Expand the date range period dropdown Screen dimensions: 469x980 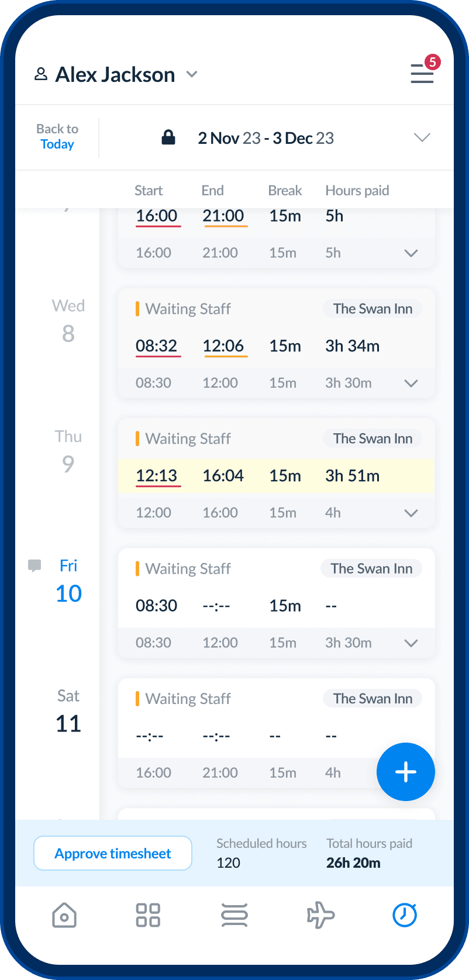(x=422, y=138)
